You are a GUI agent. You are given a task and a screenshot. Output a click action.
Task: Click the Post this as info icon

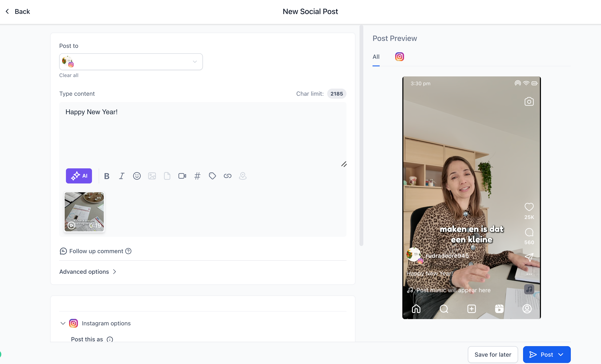pos(110,339)
